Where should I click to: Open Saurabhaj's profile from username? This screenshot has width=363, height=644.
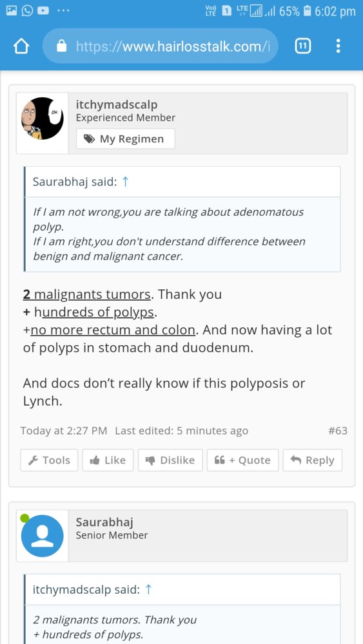[x=104, y=522]
